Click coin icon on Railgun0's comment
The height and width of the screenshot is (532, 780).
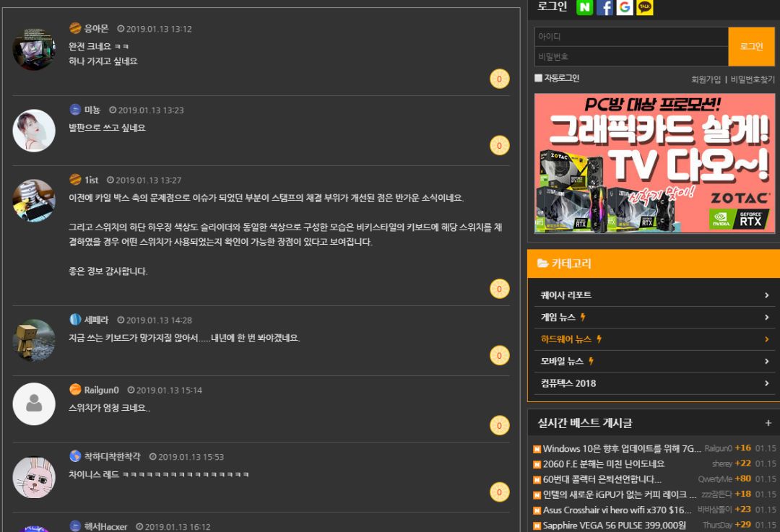click(x=499, y=425)
